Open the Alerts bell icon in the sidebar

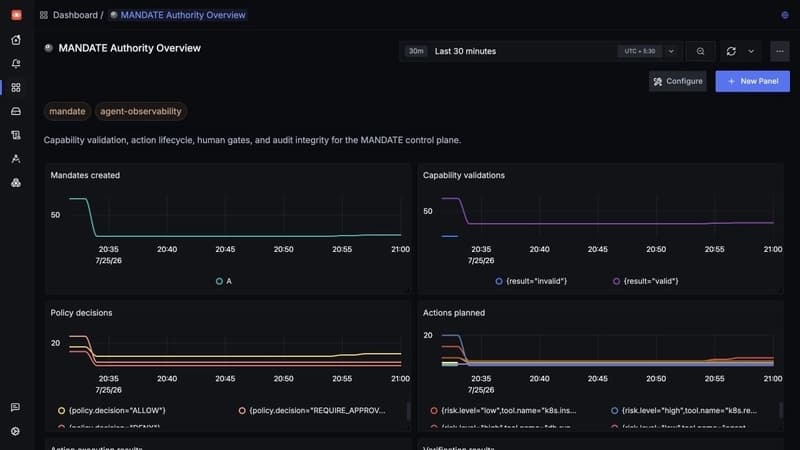point(16,64)
